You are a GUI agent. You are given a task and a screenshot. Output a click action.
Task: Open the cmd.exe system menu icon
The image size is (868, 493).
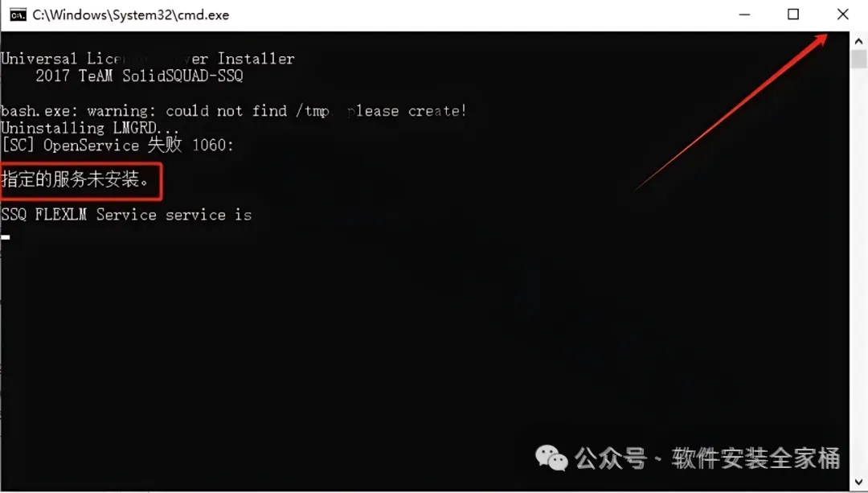pyautogui.click(x=18, y=15)
